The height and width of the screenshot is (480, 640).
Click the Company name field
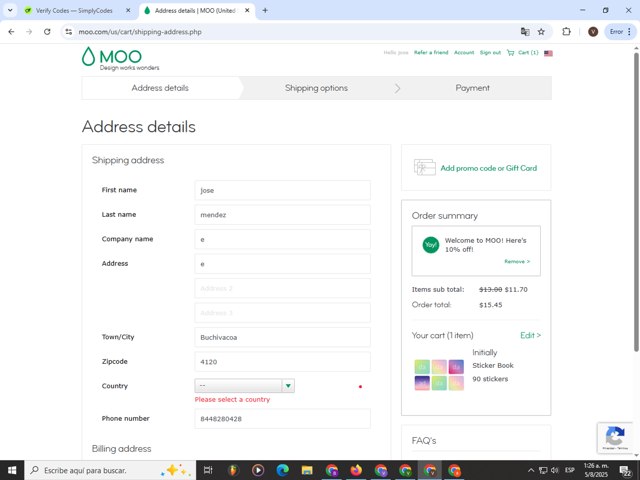[x=282, y=239]
